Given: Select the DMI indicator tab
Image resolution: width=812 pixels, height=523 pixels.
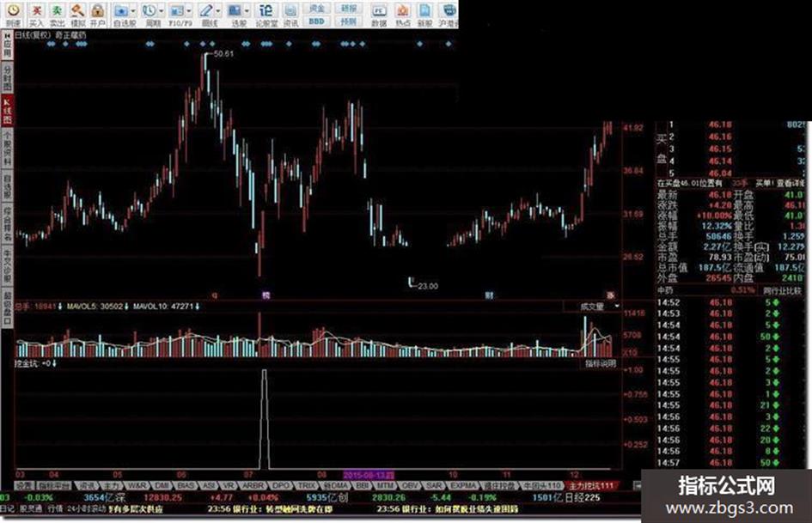Looking at the screenshot, I should 162,486.
